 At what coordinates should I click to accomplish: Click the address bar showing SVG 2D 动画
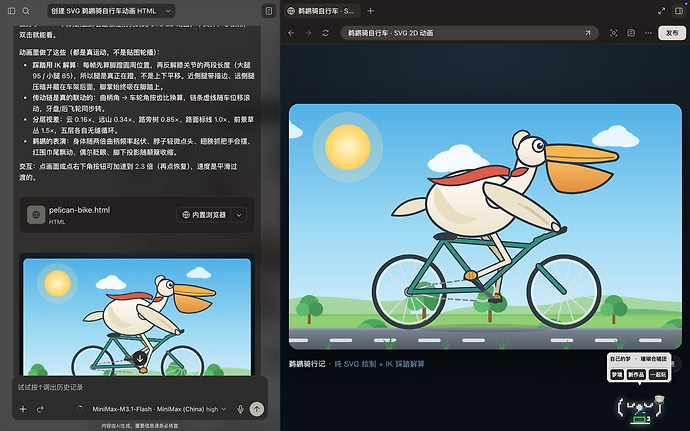[469, 33]
